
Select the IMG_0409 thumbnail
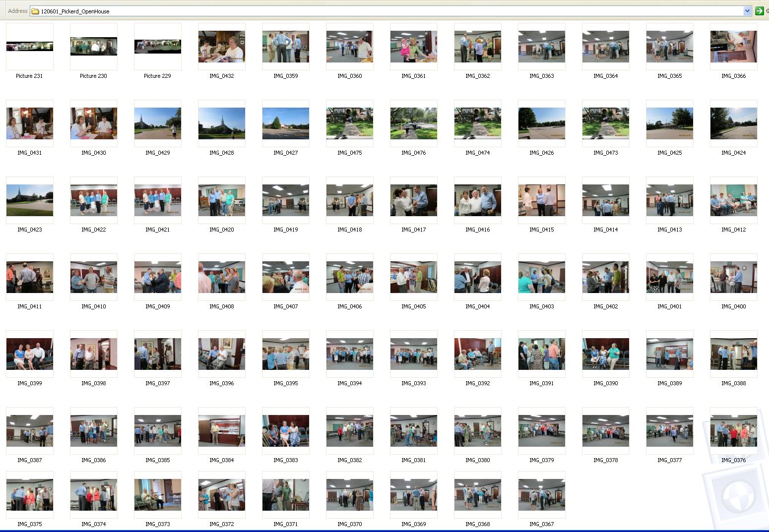pyautogui.click(x=158, y=277)
